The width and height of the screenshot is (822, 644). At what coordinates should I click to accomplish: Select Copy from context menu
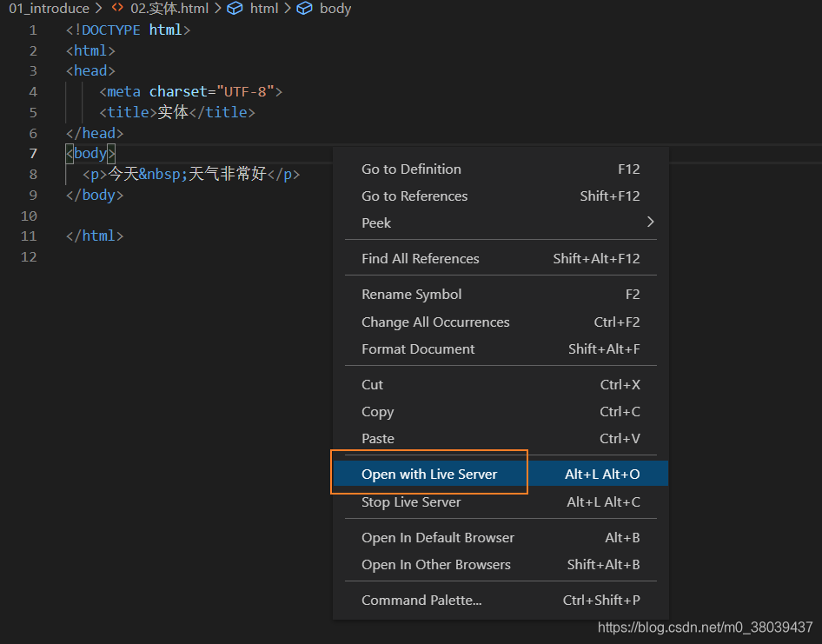point(500,412)
